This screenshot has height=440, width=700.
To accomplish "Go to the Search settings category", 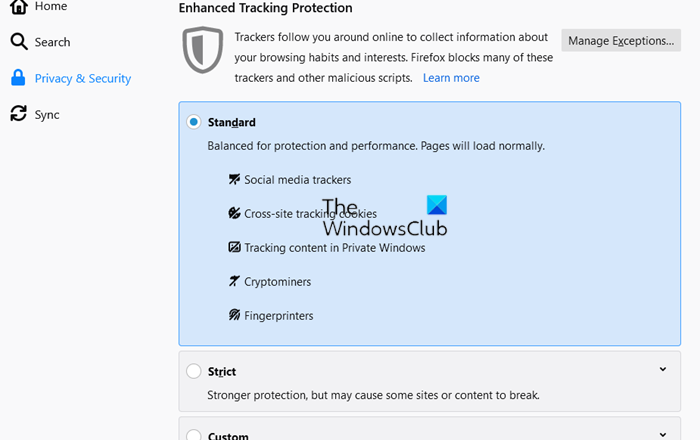I will (52, 42).
